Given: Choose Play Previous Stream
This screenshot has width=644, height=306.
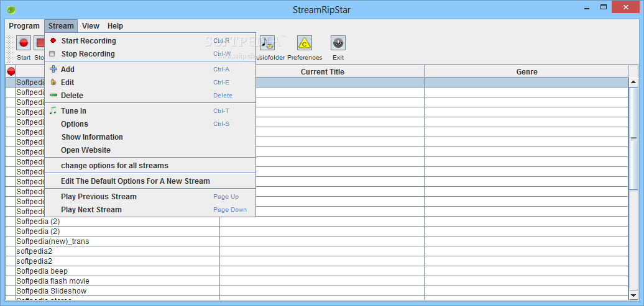Looking at the screenshot, I should [x=150, y=197].
